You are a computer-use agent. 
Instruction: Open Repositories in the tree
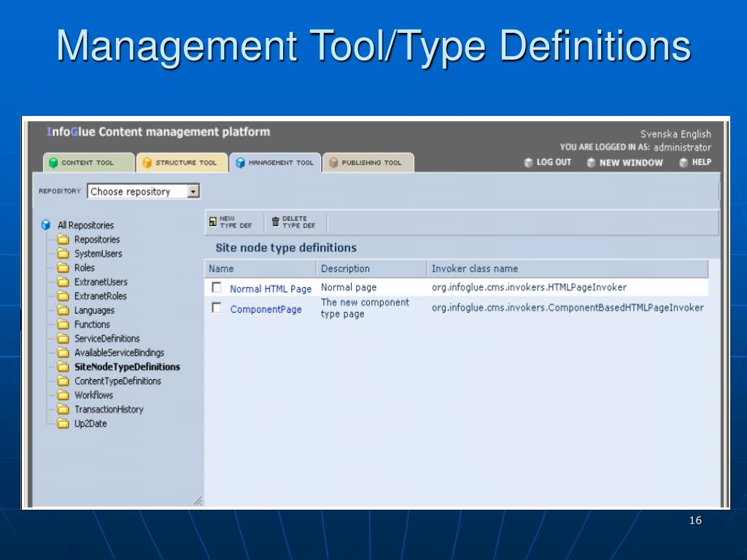coord(97,239)
